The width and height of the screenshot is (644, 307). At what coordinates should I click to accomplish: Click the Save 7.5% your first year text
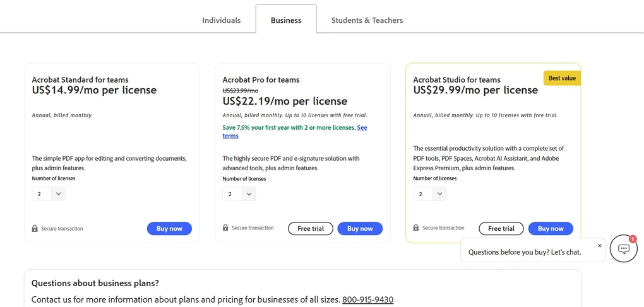point(289,127)
